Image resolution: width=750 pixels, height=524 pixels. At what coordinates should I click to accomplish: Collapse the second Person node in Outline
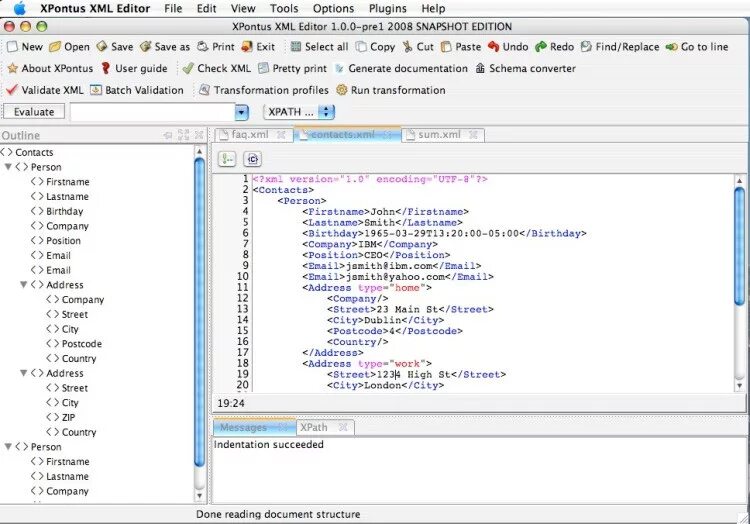[x=8, y=447]
